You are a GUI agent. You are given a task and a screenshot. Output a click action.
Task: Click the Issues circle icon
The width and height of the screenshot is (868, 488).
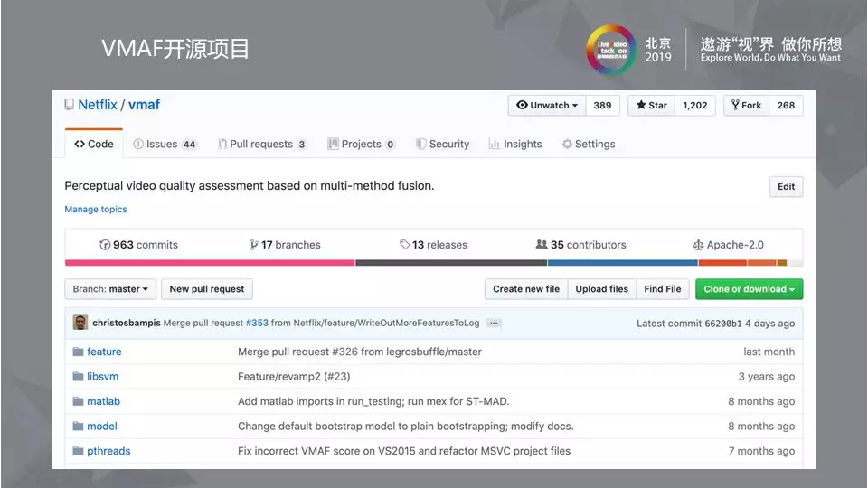tap(138, 144)
